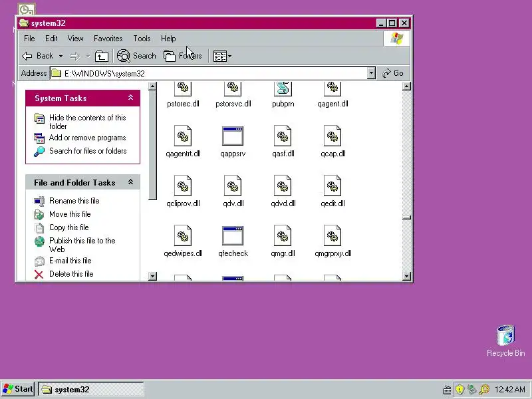Viewport: 532px width, 399px height.
Task: Click the 12:42 AM clock
Action: 510,389
